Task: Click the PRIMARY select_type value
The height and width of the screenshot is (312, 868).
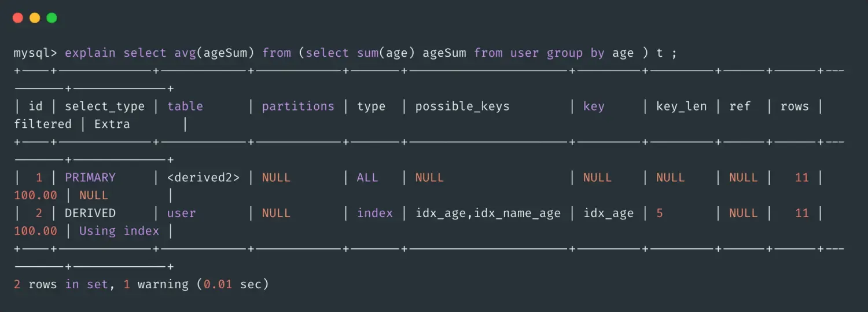Action: (x=90, y=178)
